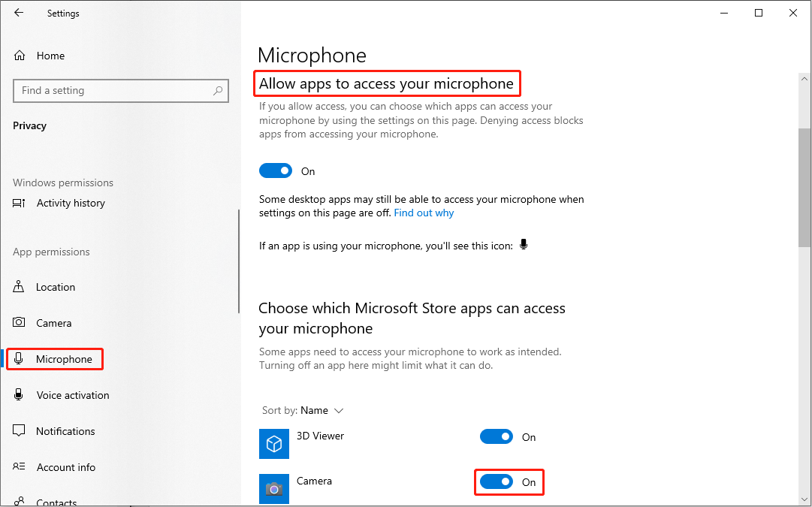
Task: Disable microphone access for all apps
Action: point(275,171)
